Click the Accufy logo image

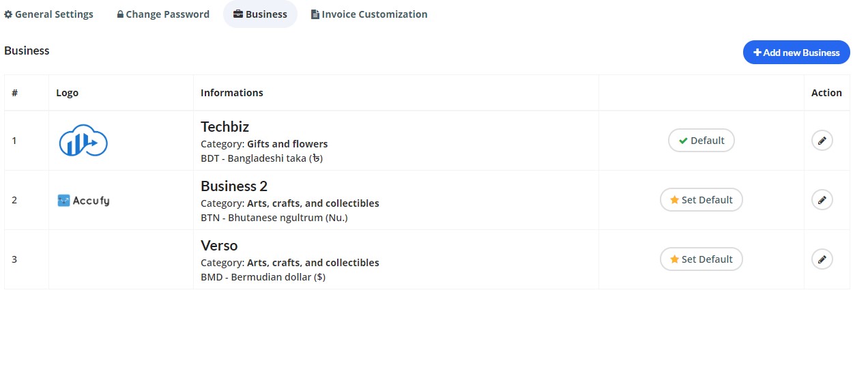pos(83,201)
